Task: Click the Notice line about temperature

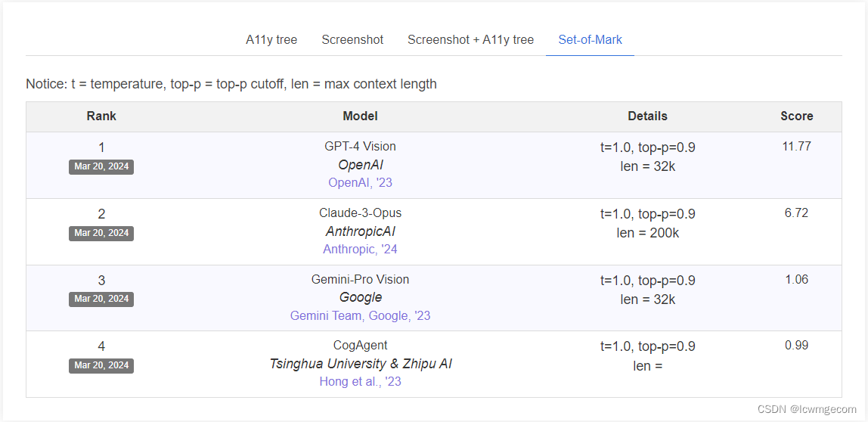Action: tap(231, 84)
